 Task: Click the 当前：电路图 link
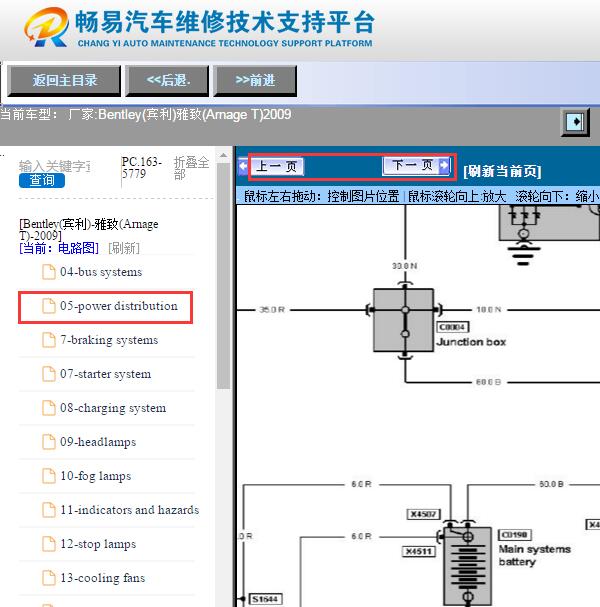pos(59,248)
